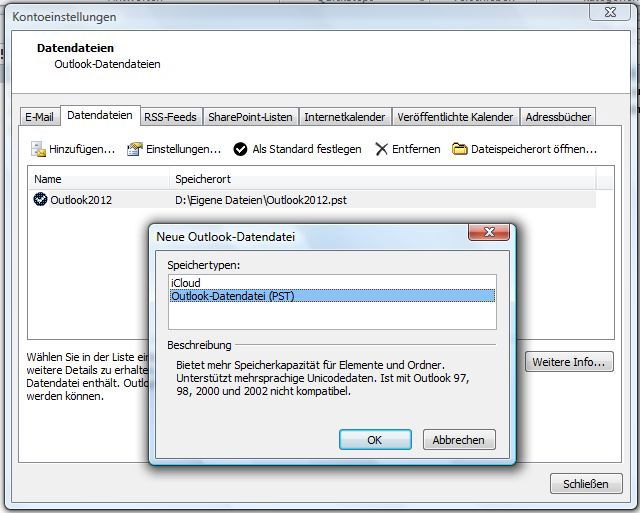Click the Als Standard festlegen label

click(307, 149)
